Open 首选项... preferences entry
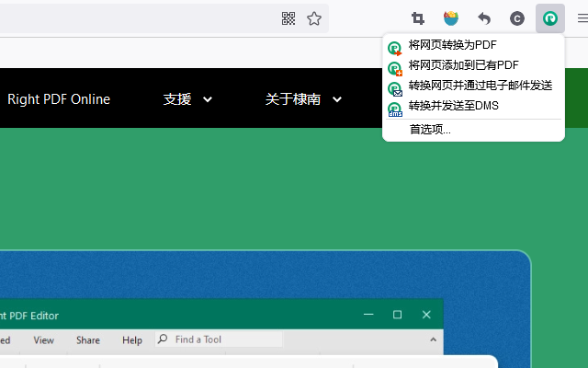 tap(473, 130)
